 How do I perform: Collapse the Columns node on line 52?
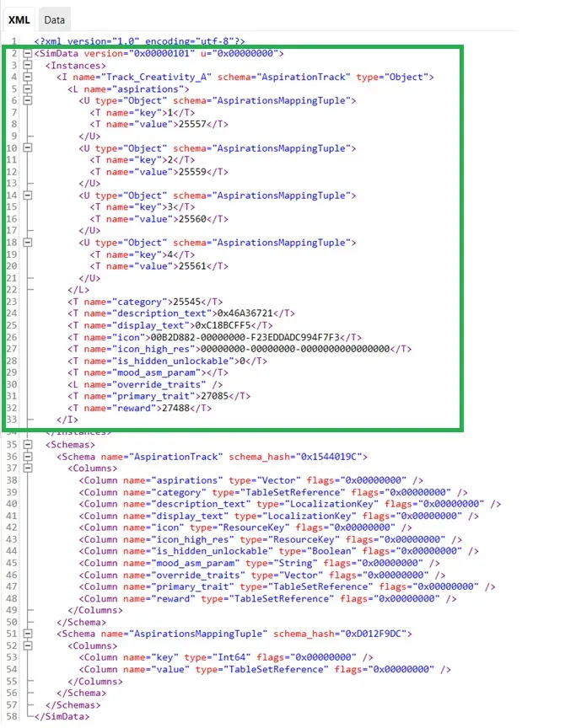coord(28,645)
